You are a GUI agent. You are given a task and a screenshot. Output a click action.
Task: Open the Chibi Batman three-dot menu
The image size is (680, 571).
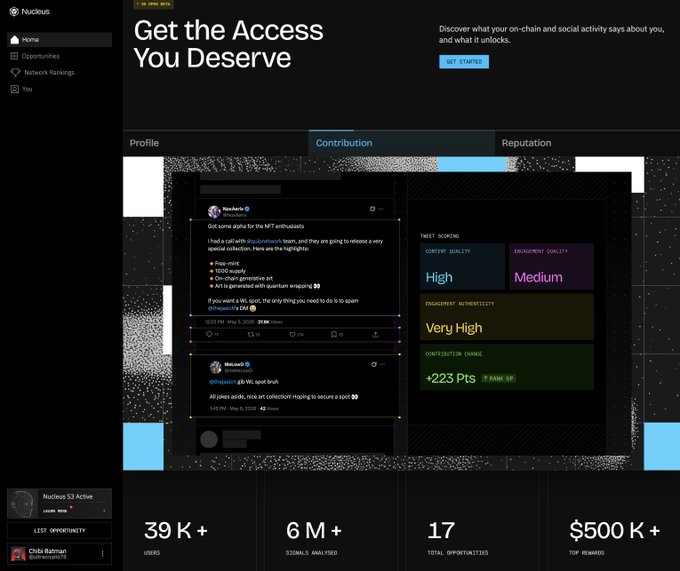pos(102,554)
